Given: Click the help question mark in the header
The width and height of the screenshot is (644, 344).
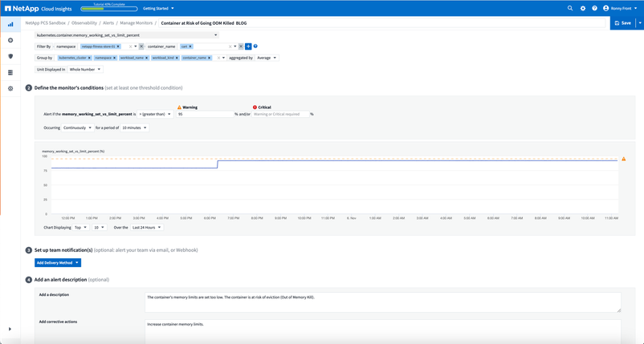Looking at the screenshot, I should click(595, 8).
